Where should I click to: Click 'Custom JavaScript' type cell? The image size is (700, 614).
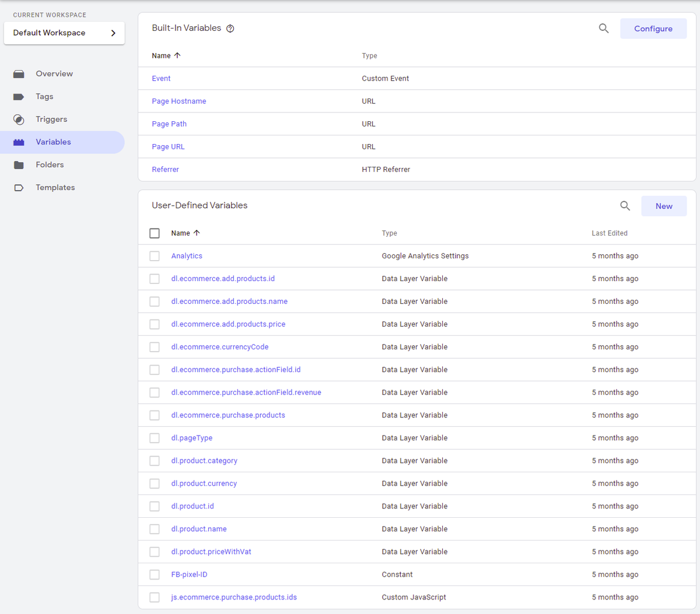tap(414, 597)
